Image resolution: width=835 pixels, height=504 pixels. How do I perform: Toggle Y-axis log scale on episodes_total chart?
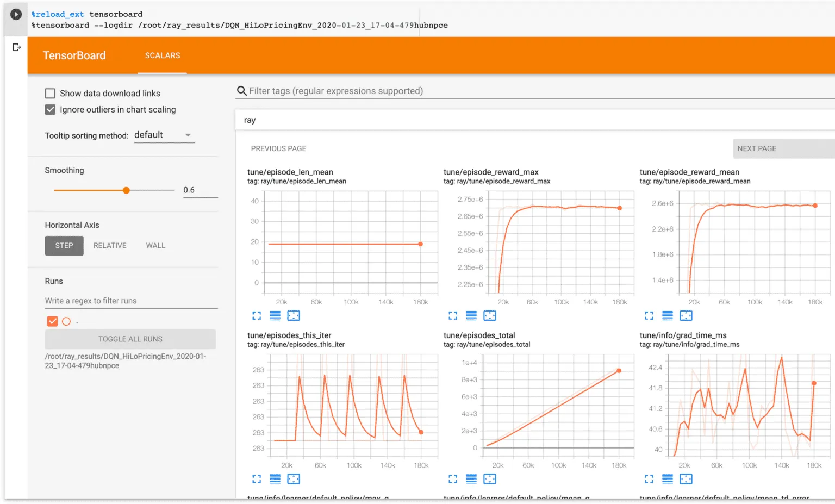(471, 478)
